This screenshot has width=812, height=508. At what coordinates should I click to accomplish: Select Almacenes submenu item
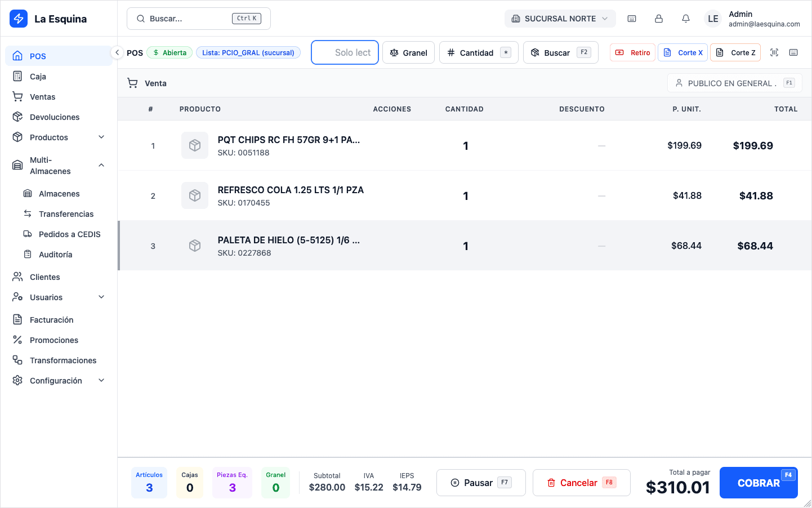pyautogui.click(x=64, y=193)
